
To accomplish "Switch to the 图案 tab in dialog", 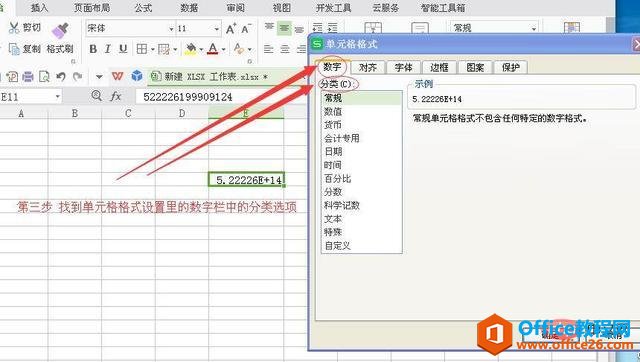I will tap(475, 67).
